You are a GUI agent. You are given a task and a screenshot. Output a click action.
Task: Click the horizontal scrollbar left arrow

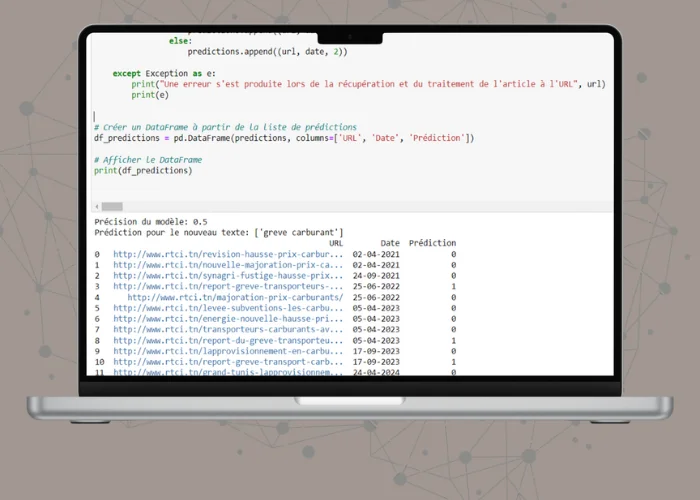point(96,206)
